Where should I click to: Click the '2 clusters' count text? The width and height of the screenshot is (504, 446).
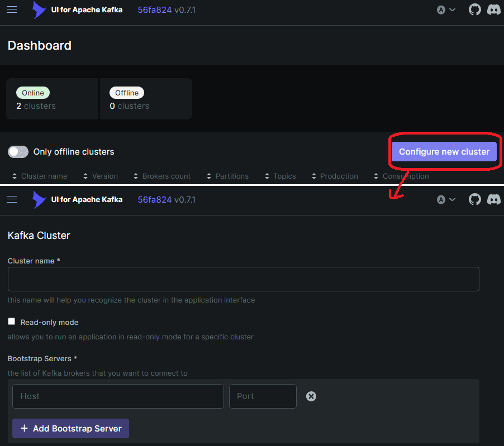coord(36,106)
